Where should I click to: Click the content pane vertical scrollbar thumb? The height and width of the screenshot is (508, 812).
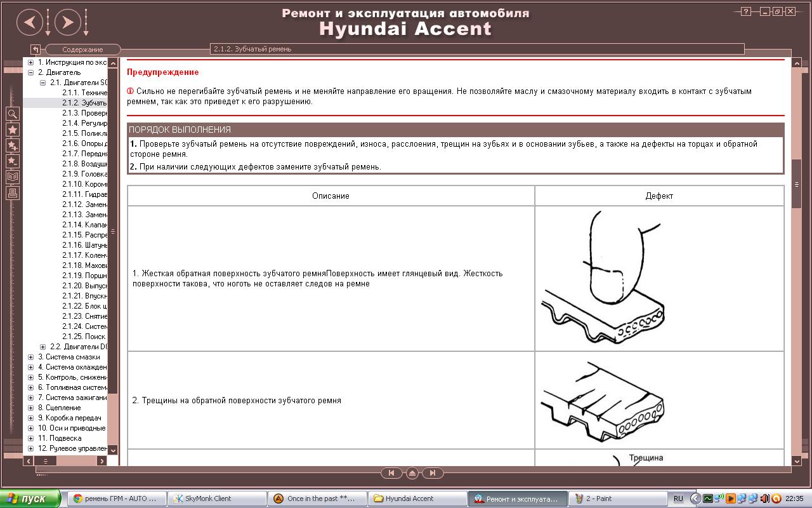[796, 184]
